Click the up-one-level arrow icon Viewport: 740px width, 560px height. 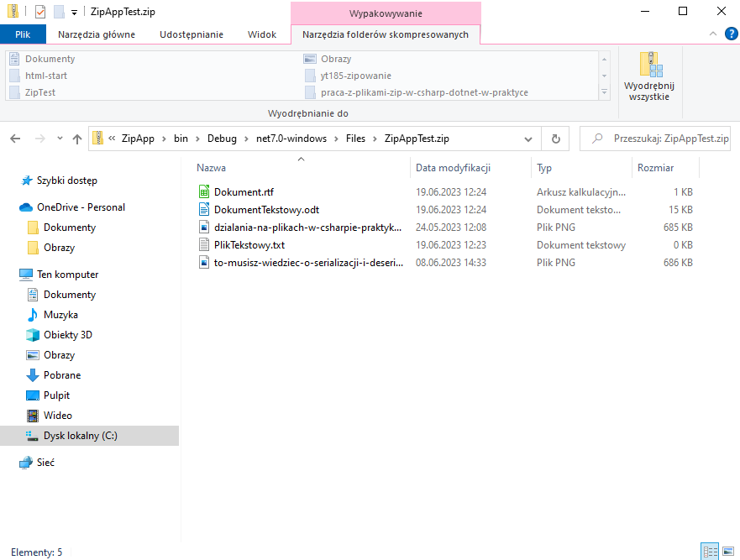[x=76, y=139]
